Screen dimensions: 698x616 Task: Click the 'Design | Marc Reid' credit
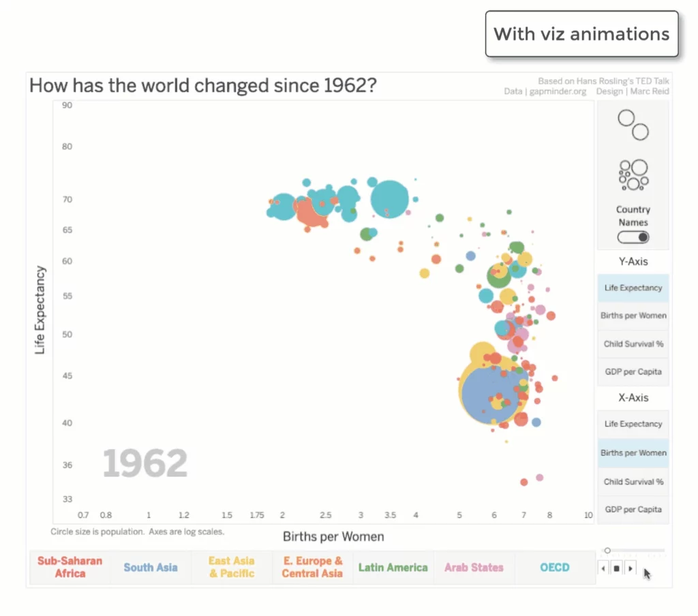click(633, 91)
